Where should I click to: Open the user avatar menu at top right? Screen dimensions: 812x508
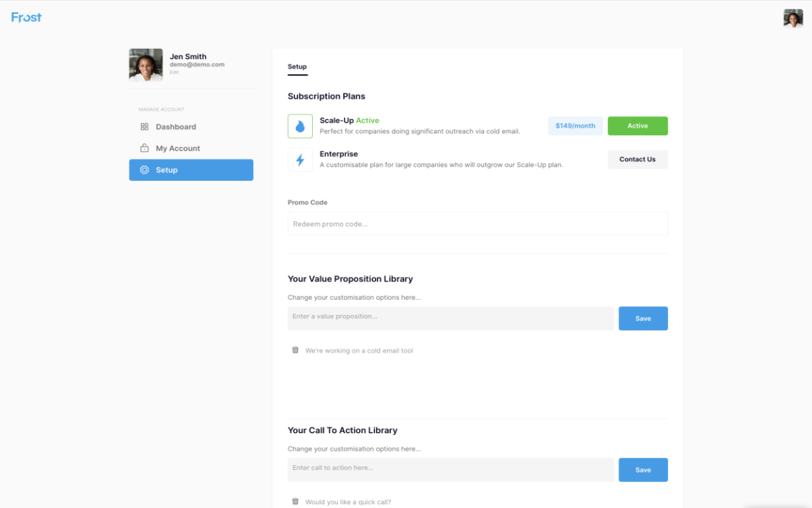pyautogui.click(x=793, y=18)
